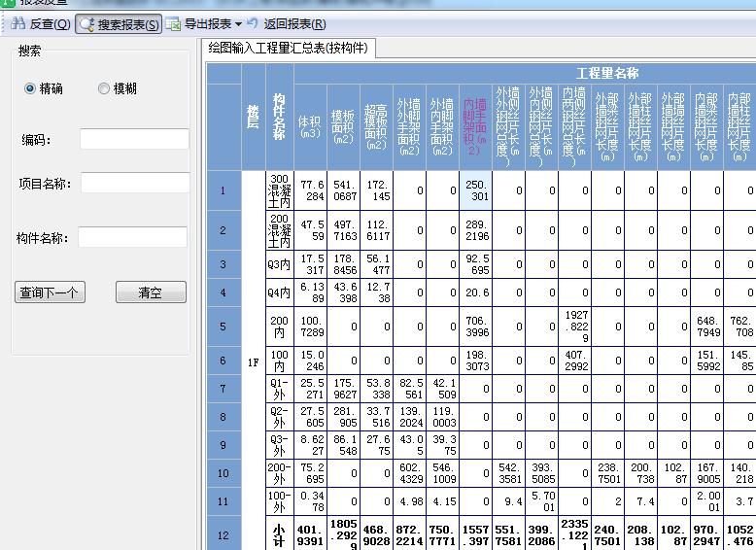This screenshot has height=550, width=756.
Task: Click the 清空 button
Action: click(x=151, y=292)
